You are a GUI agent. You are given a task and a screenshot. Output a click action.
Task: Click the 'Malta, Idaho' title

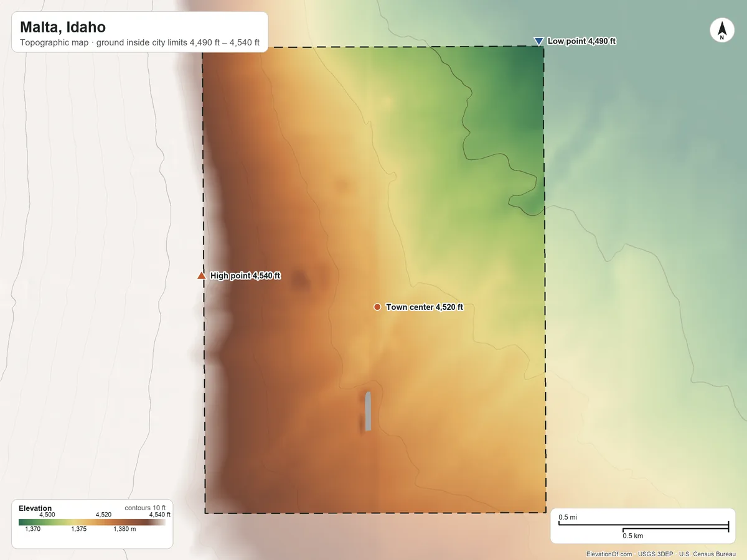click(x=63, y=27)
